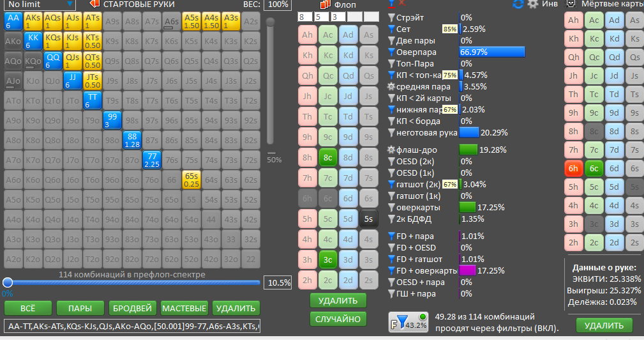Click the skull icon beside Мёртвые карты

coord(571,4)
